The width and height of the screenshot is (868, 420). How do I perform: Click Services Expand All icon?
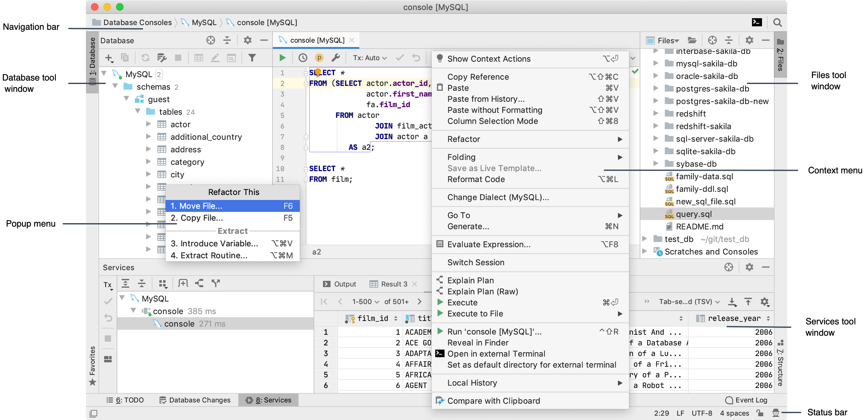click(x=125, y=284)
